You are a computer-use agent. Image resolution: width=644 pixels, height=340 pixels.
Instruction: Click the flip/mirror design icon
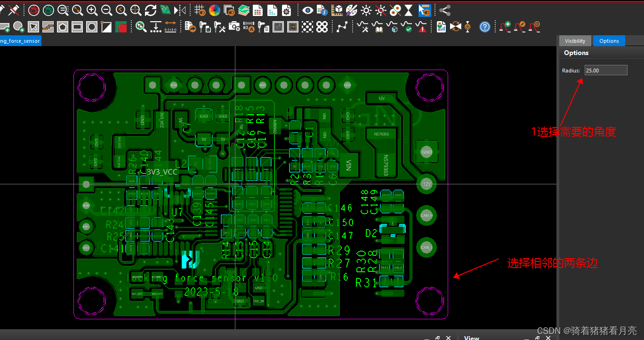(x=180, y=9)
